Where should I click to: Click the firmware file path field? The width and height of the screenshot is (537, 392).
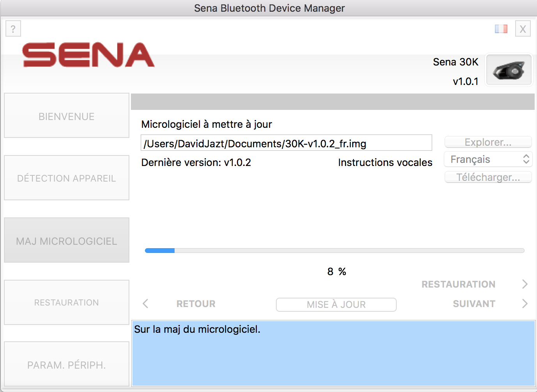[x=286, y=143]
